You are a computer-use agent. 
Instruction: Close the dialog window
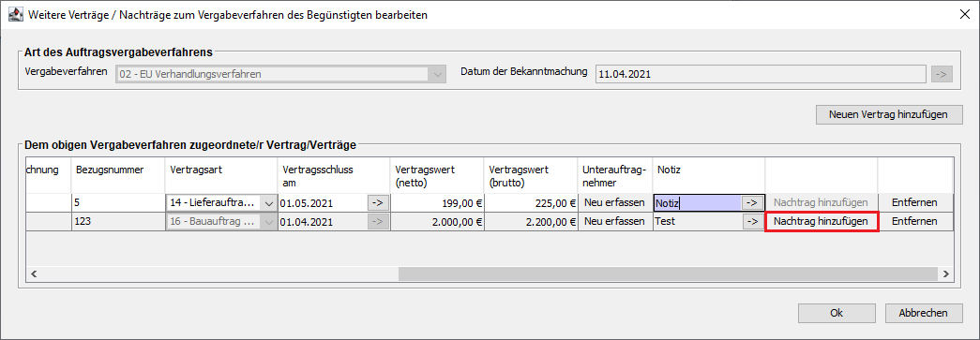[x=964, y=15]
